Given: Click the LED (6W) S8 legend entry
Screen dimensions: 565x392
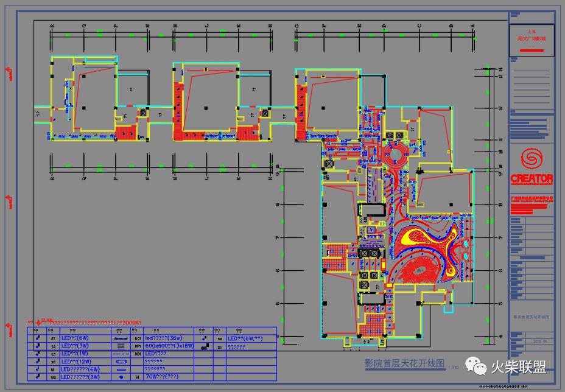Looking at the screenshot, I should (x=245, y=338).
